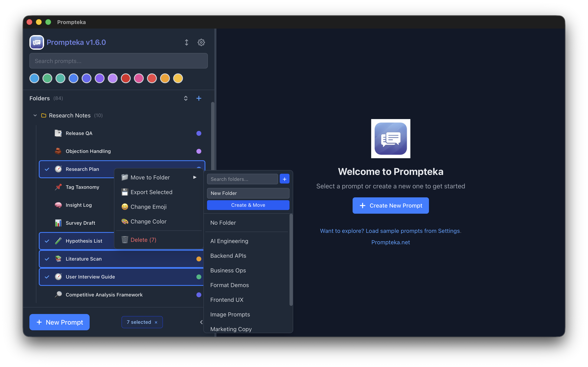
Task: Uncheck the Hypothesis List selection checkmark
Action: (47, 241)
